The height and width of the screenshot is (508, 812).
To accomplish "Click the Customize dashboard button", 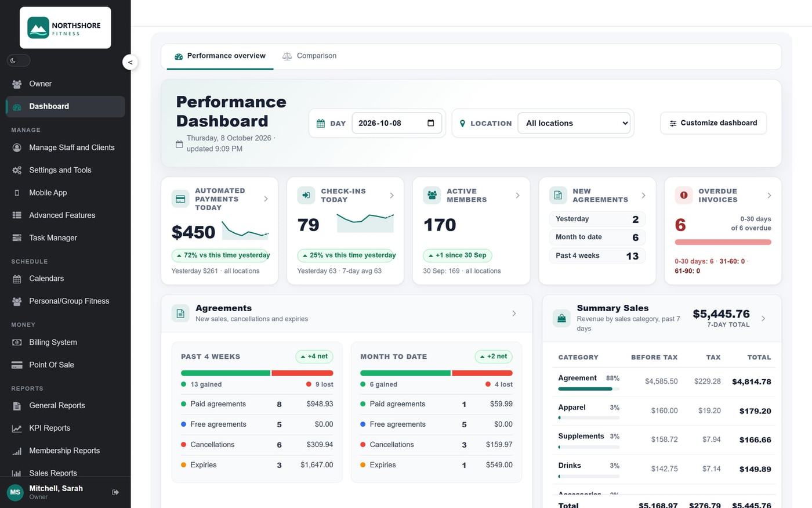I will click(713, 123).
